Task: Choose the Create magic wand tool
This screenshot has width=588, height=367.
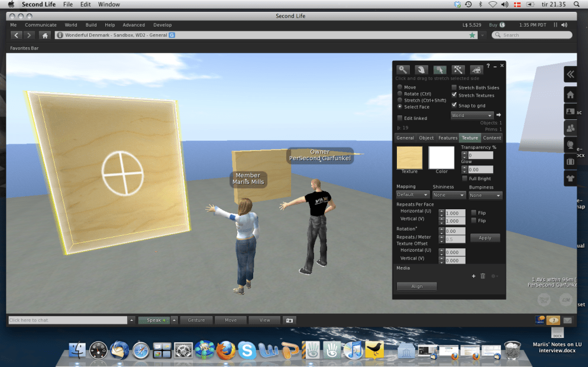Action: point(458,70)
